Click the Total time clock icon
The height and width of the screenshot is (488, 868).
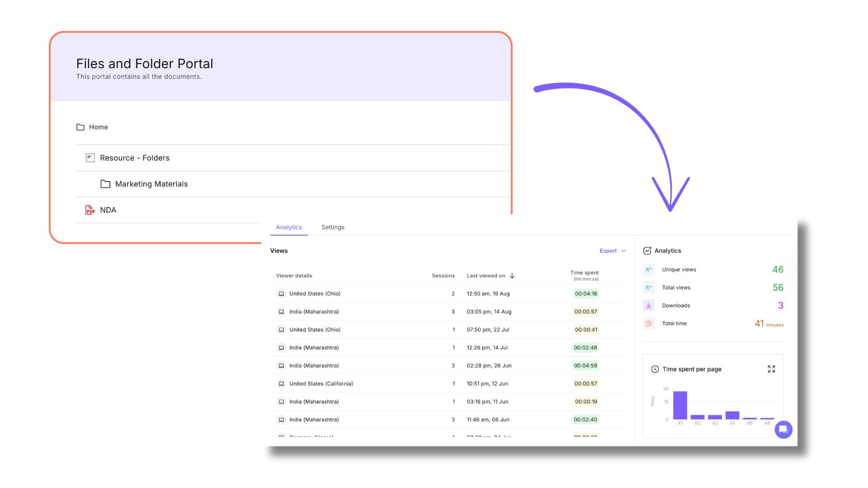pos(649,324)
